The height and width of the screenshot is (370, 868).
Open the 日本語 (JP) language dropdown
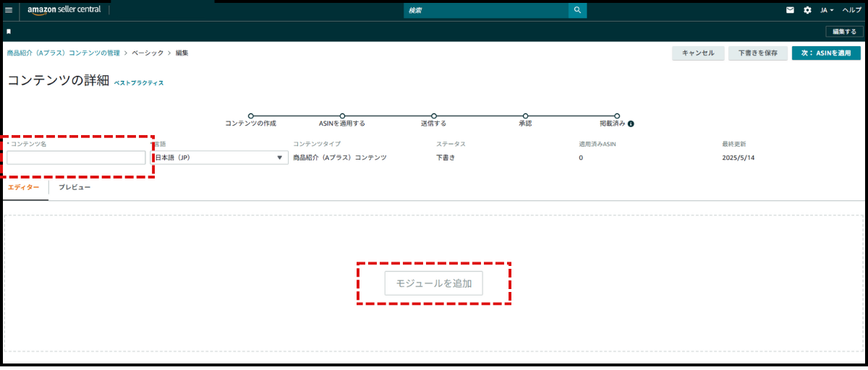[x=219, y=158]
